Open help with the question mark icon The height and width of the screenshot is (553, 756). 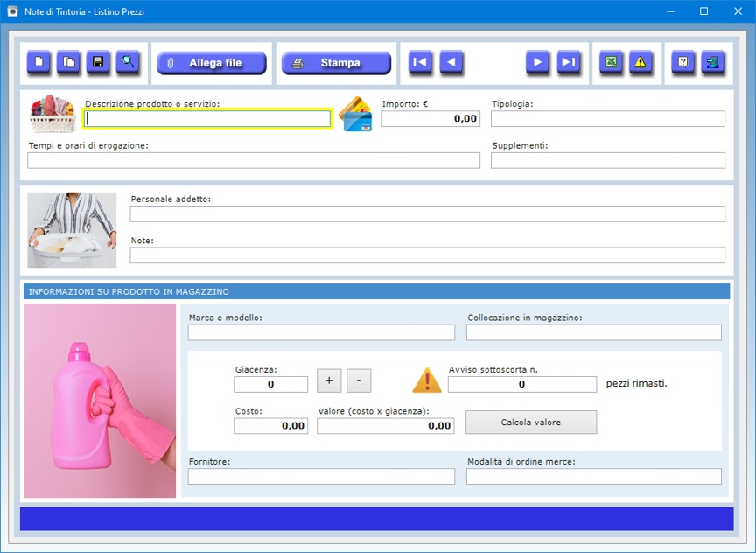click(x=683, y=62)
